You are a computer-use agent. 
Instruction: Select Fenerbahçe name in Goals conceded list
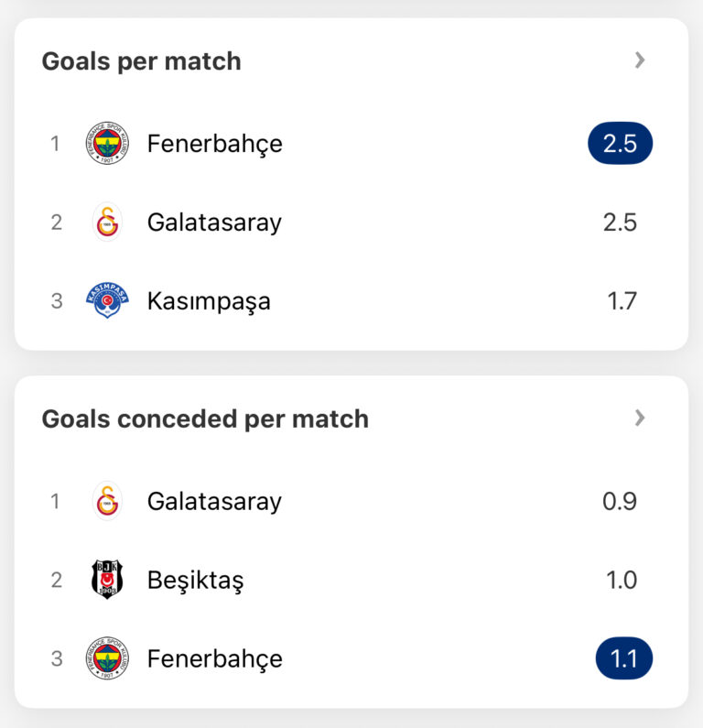214,658
